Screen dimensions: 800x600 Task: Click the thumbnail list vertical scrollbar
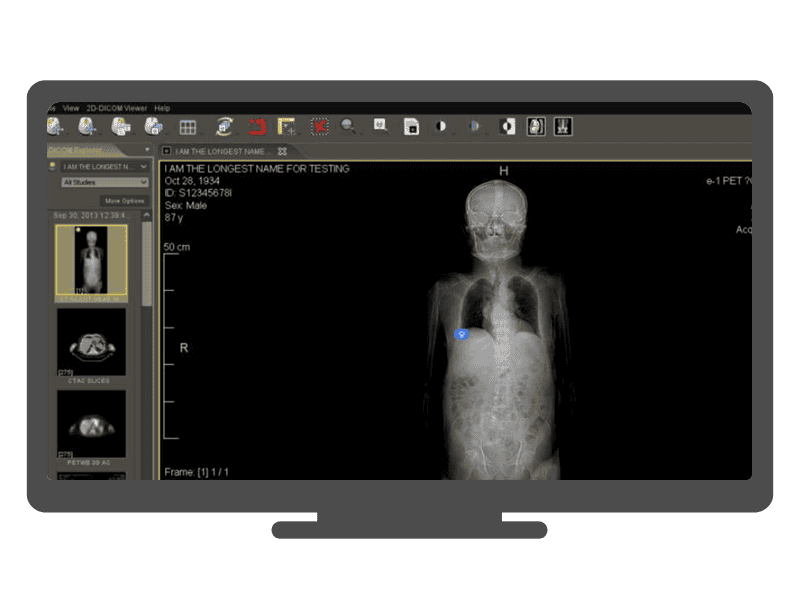(147, 265)
